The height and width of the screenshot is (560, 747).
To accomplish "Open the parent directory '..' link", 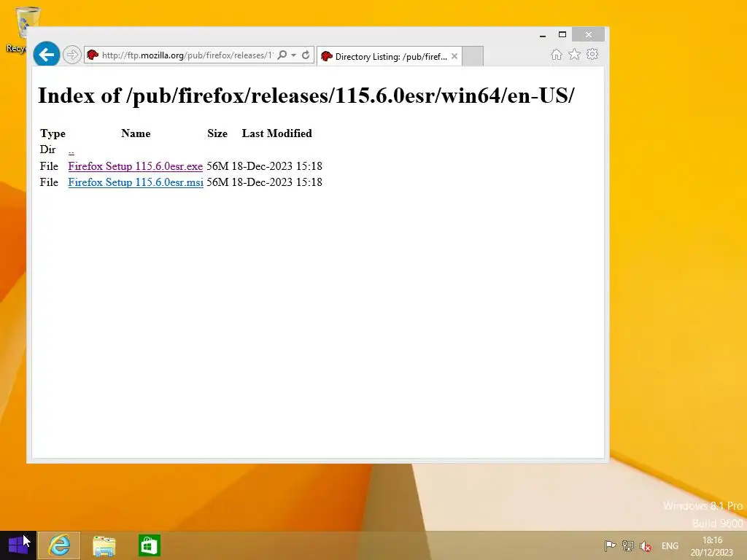I will click(71, 150).
